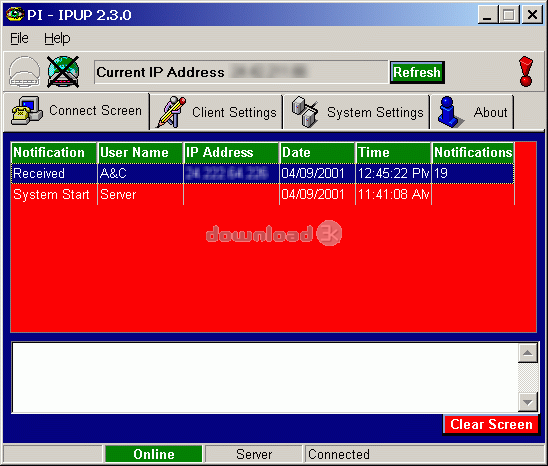Open the File menu
The height and width of the screenshot is (466, 548).
click(19, 38)
